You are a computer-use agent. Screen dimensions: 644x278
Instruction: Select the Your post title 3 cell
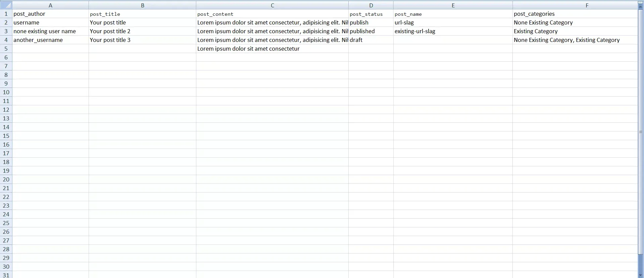click(x=142, y=40)
